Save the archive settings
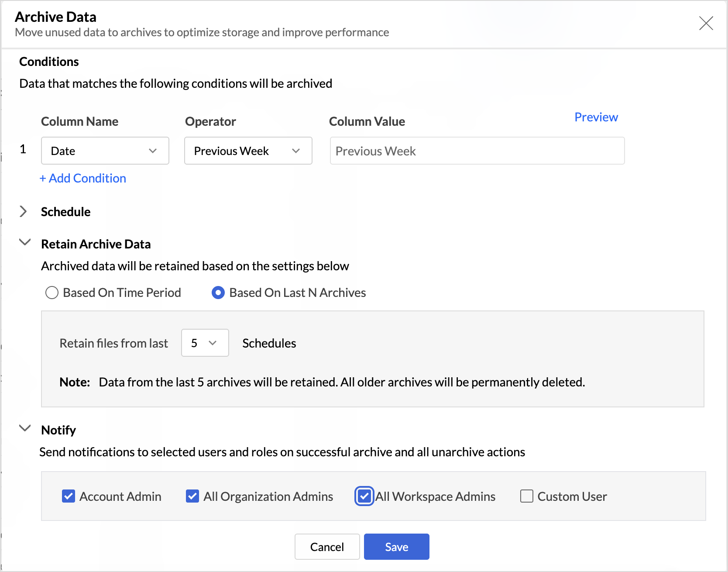This screenshot has width=728, height=572. pos(396,547)
